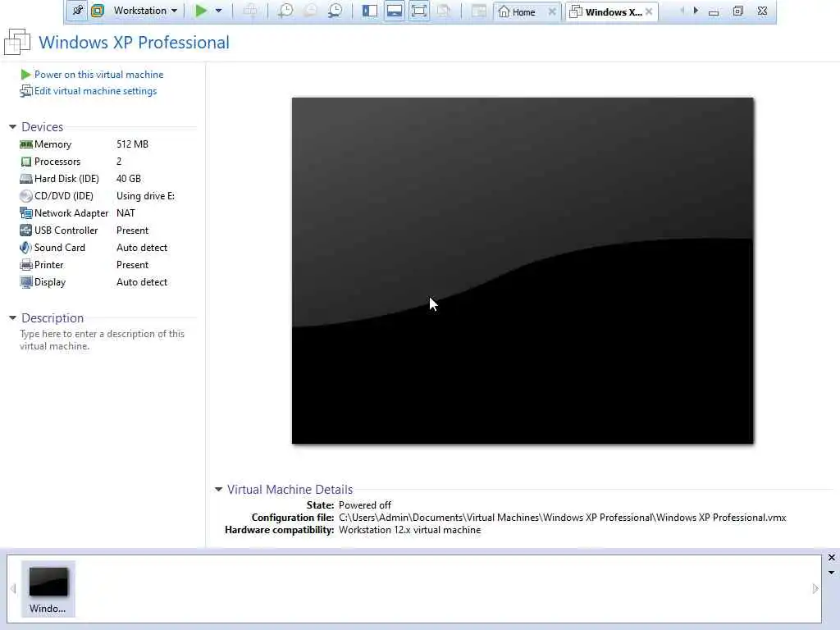Click the virtual machine preview screen
This screenshot has height=630, width=840.
pyautogui.click(x=523, y=271)
